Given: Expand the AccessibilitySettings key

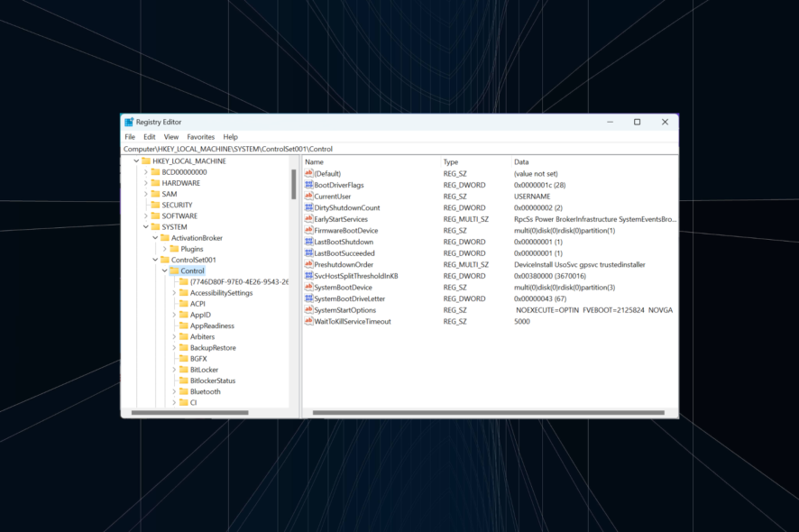Looking at the screenshot, I should click(x=174, y=293).
